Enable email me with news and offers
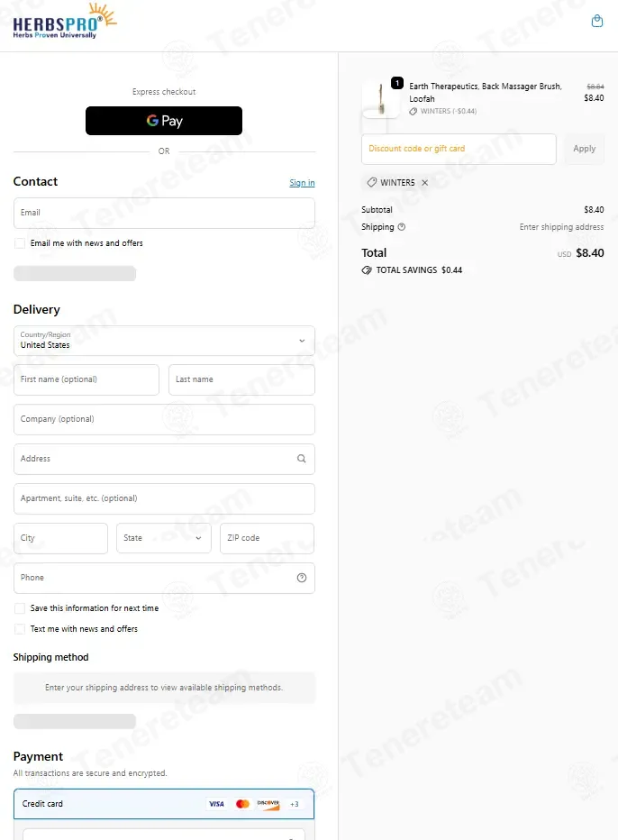The image size is (618, 840). [20, 243]
